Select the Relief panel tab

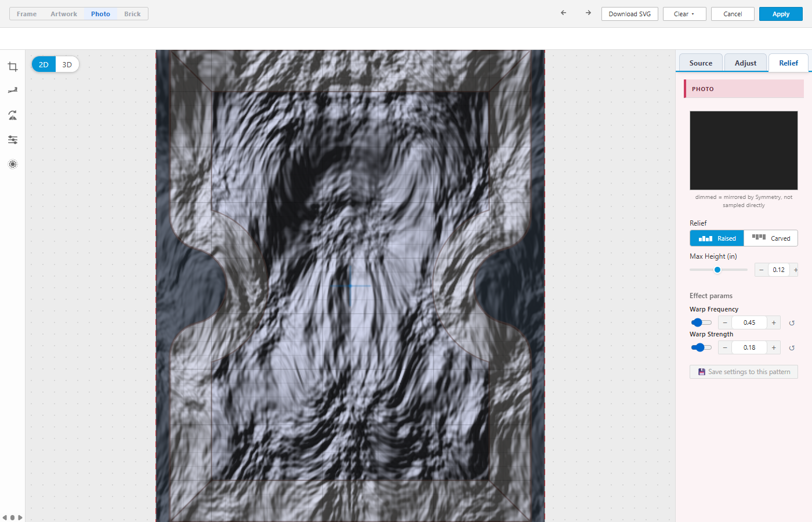[x=788, y=63]
